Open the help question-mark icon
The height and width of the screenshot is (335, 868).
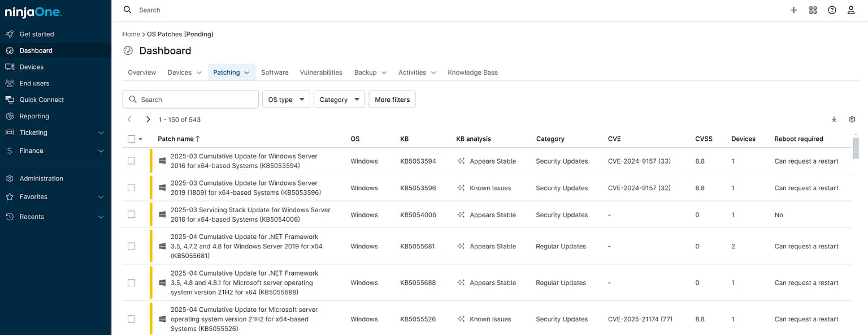(832, 10)
